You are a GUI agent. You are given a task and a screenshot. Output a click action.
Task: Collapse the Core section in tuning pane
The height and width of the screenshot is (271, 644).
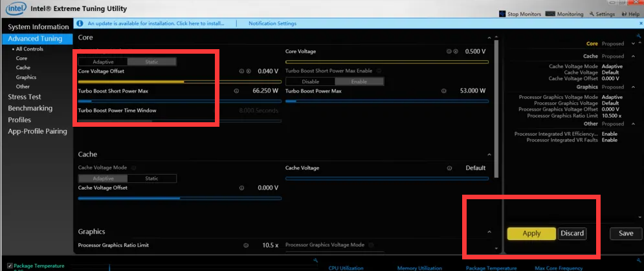(x=489, y=38)
